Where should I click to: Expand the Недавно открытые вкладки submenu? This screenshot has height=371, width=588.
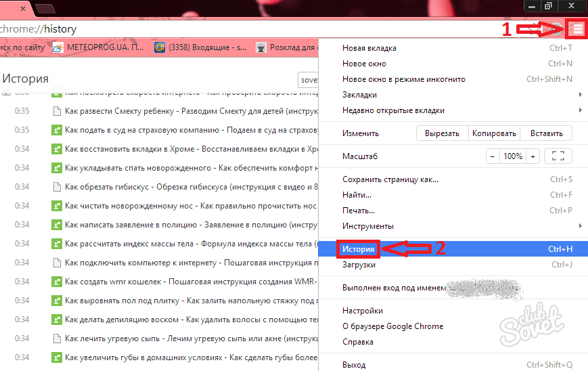point(580,110)
